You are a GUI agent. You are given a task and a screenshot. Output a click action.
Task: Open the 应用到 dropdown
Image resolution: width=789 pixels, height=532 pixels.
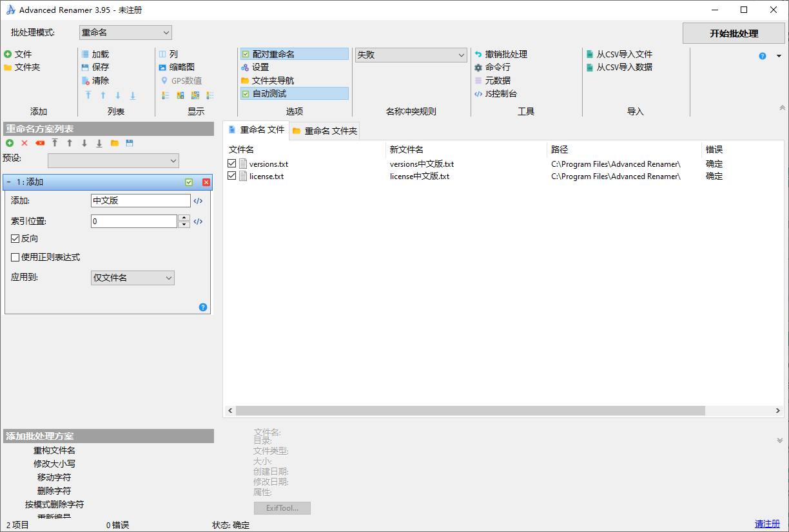click(x=133, y=278)
